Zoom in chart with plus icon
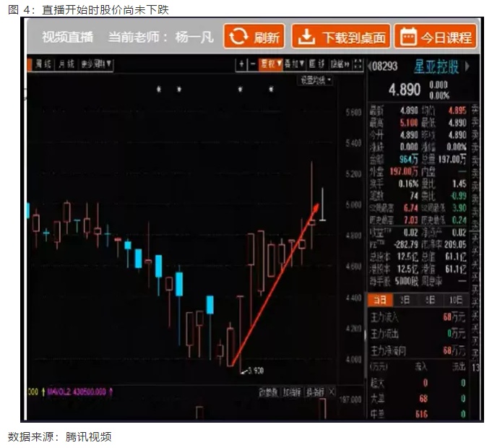The width and height of the screenshot is (492, 448). [x=241, y=64]
